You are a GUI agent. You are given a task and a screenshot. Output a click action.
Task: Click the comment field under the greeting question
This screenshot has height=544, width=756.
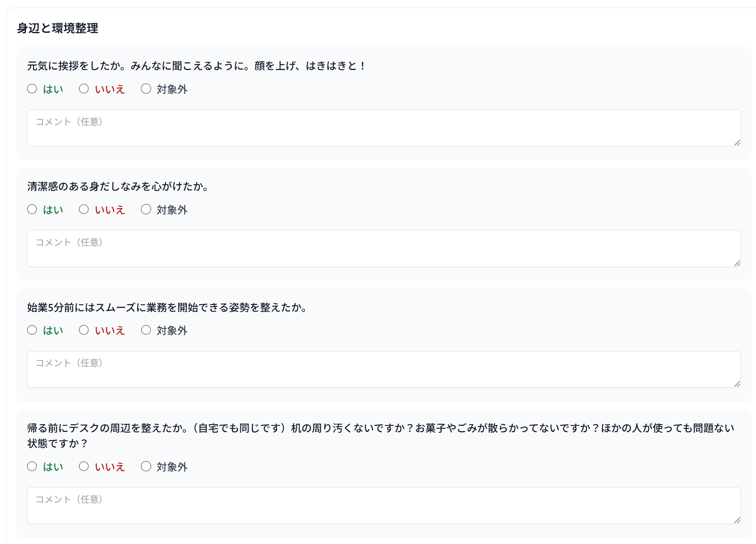coord(383,128)
